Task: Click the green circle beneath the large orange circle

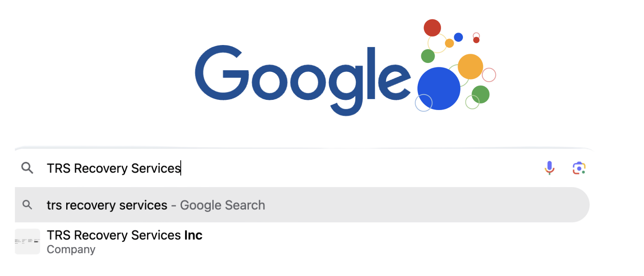Action: pos(480,94)
